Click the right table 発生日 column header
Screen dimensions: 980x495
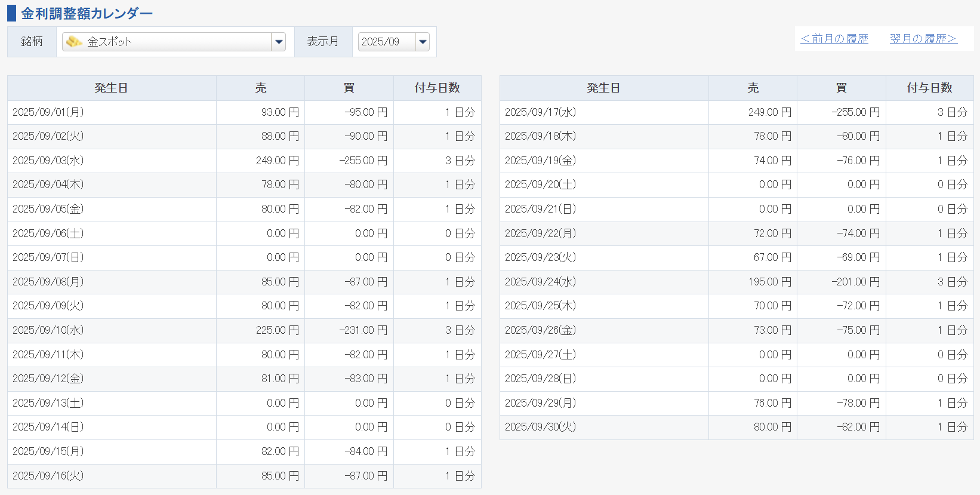pos(604,88)
